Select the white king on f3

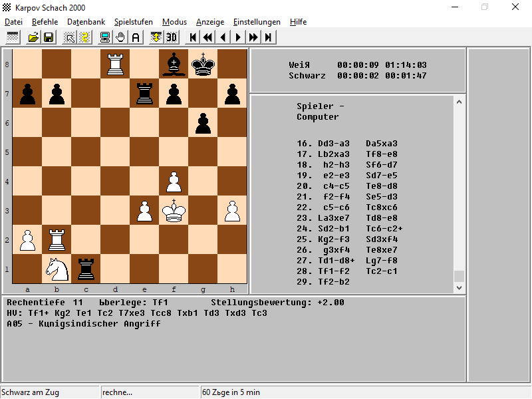pos(174,210)
